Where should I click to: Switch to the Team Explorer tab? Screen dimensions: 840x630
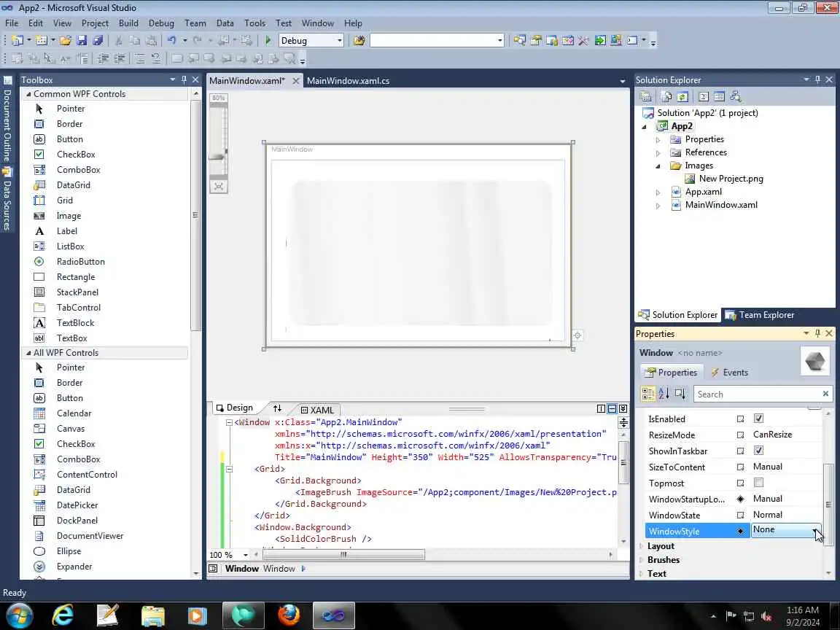(760, 315)
